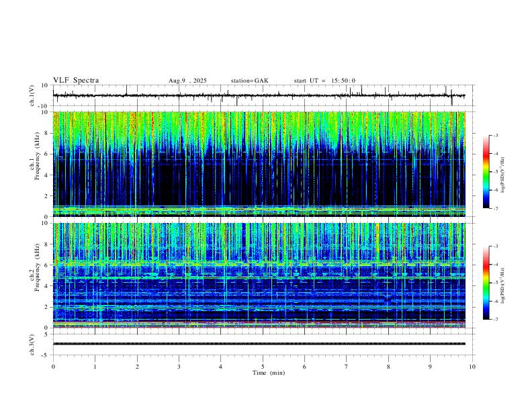Click the ch.3 black signal band
This screenshot has width=532, height=411.
(x=259, y=344)
